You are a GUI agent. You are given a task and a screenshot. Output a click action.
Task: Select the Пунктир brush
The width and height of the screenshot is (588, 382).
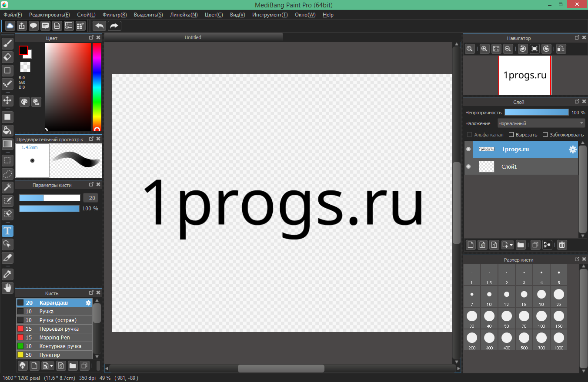point(54,355)
